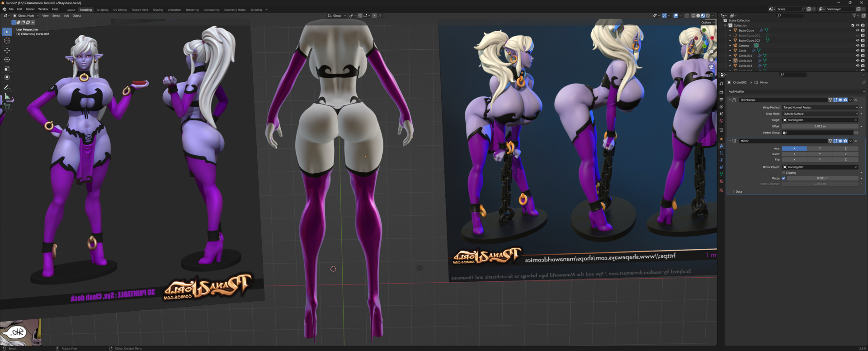Switch to the UV Editing workspace tab
The image size is (868, 351).
pos(120,9)
